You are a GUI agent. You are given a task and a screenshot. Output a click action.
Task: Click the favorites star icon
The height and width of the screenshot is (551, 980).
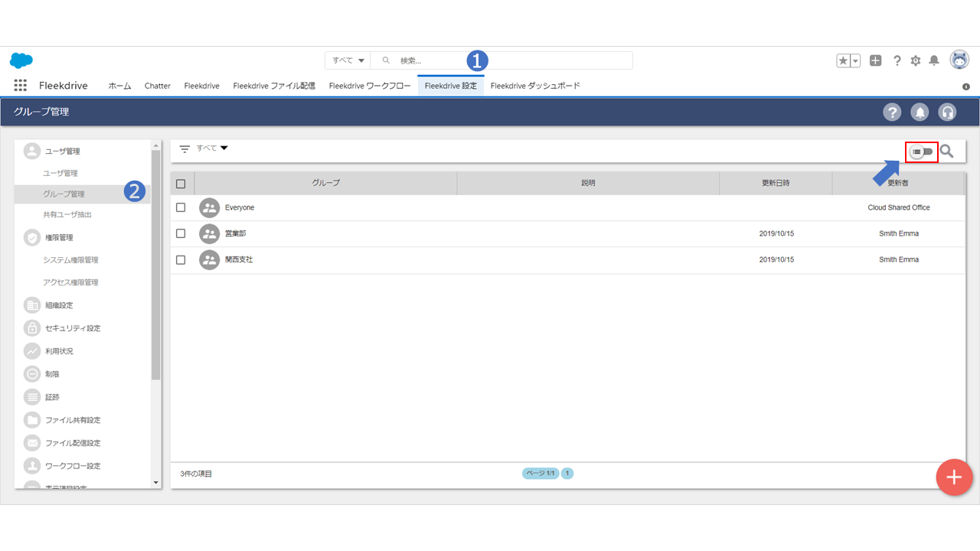[x=843, y=60]
